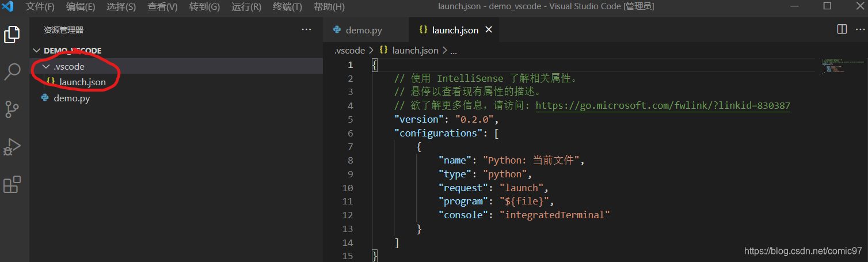Click the "integratedTerminal" value
Screen dimensions: 868x262
coord(554,215)
